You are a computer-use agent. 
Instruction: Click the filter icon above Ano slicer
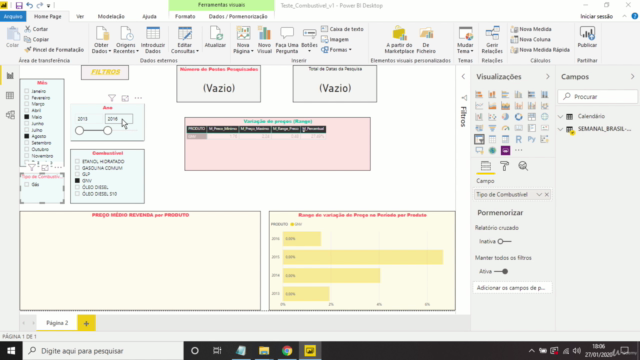click(x=112, y=98)
